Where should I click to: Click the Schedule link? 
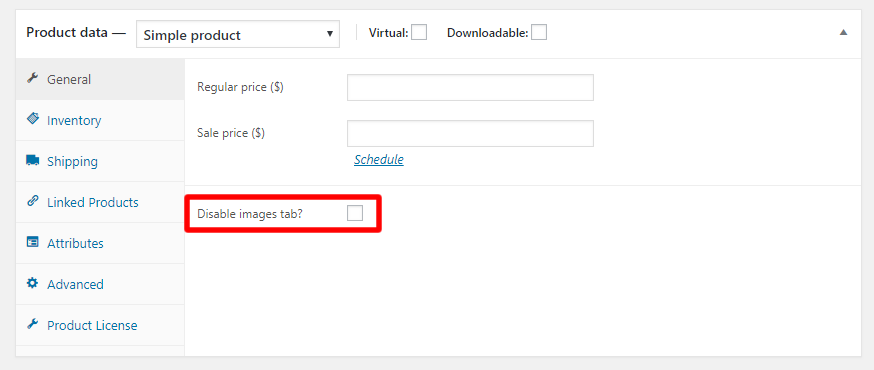(379, 160)
